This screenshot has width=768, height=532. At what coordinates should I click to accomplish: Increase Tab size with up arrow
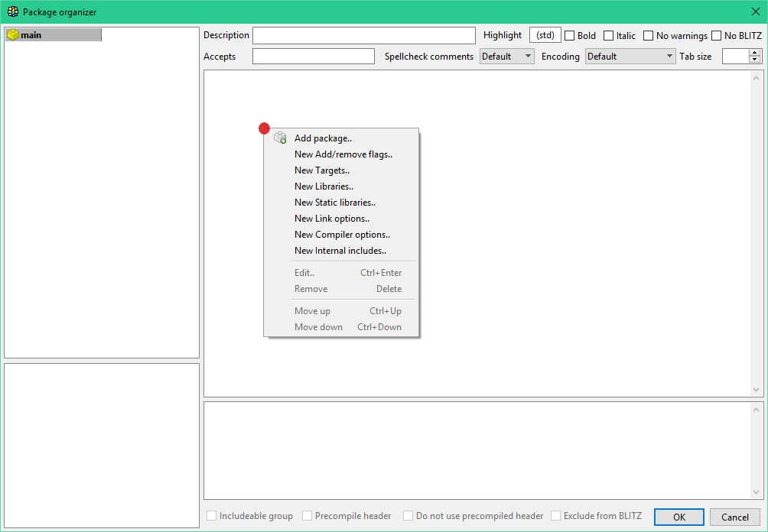(x=755, y=53)
